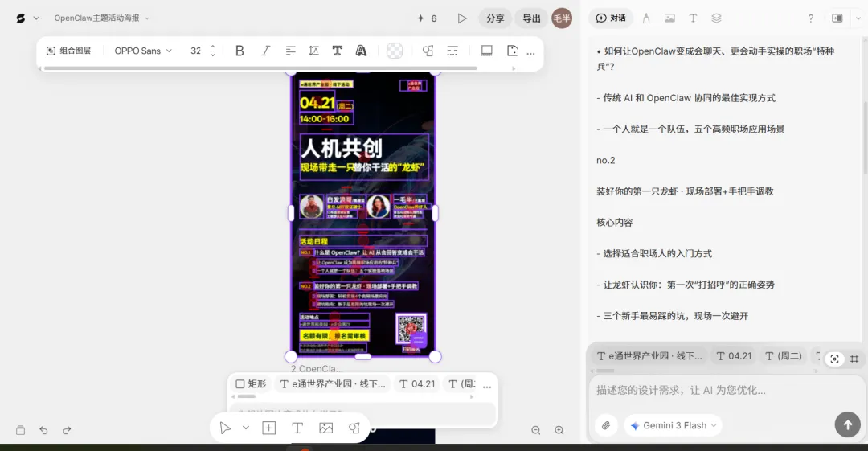
Task: Click the 04.21 chip in chat panel
Action: [734, 356]
